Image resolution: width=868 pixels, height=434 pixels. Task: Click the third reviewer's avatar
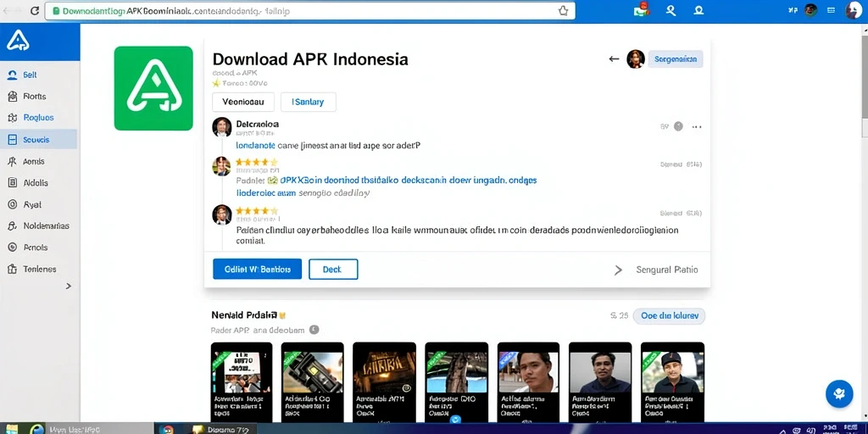222,214
